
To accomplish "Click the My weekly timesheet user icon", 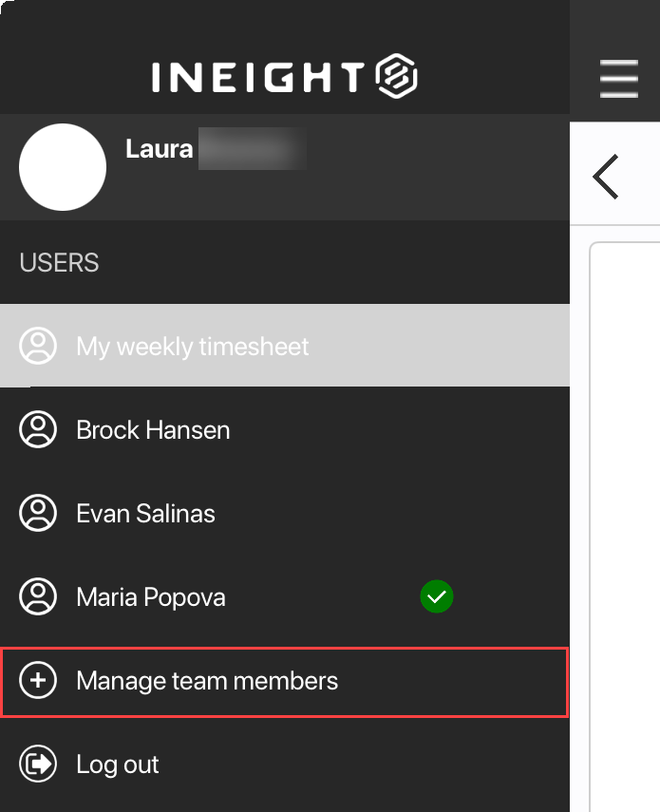I will pyautogui.click(x=38, y=347).
